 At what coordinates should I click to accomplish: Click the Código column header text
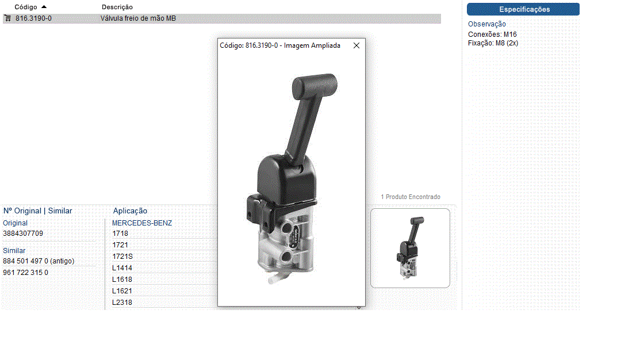point(26,7)
